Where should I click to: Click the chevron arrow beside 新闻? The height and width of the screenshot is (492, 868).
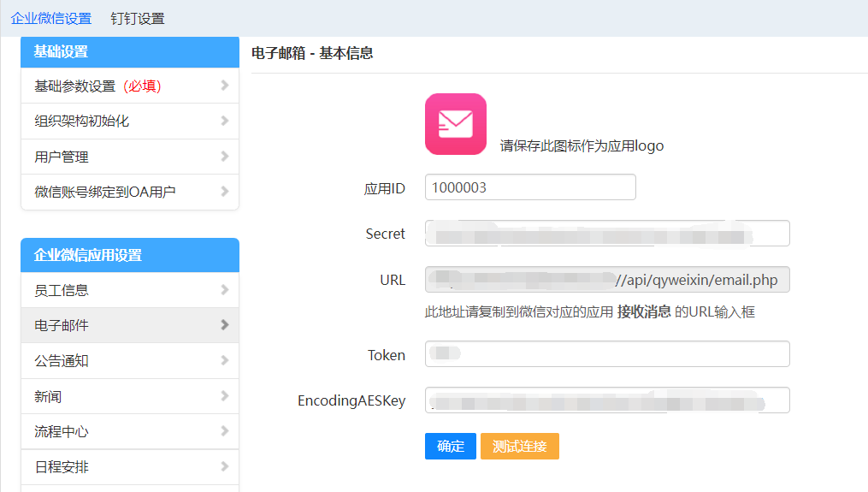point(224,396)
